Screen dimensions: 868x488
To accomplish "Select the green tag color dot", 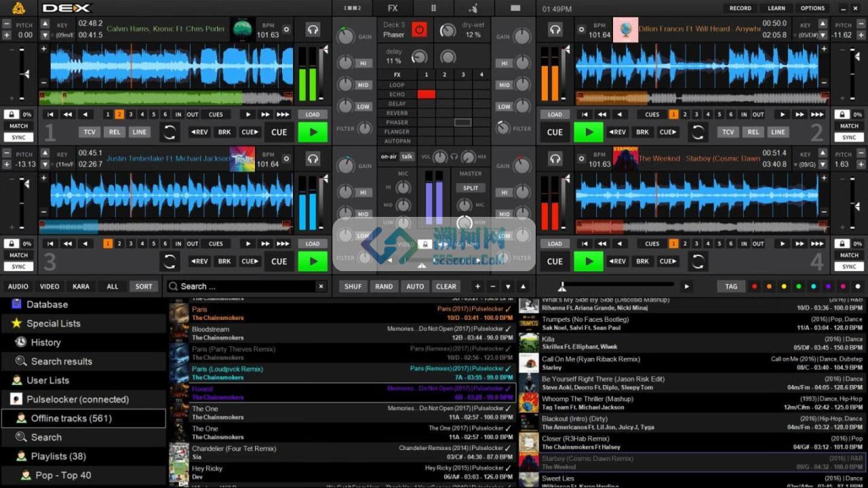I will [x=799, y=287].
